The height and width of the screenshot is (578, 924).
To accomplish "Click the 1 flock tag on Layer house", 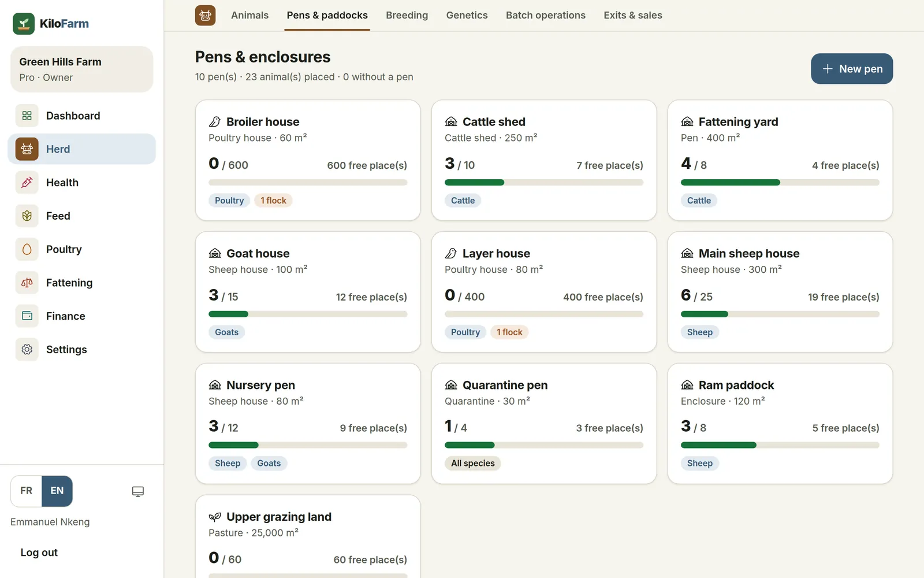I will pos(509,332).
